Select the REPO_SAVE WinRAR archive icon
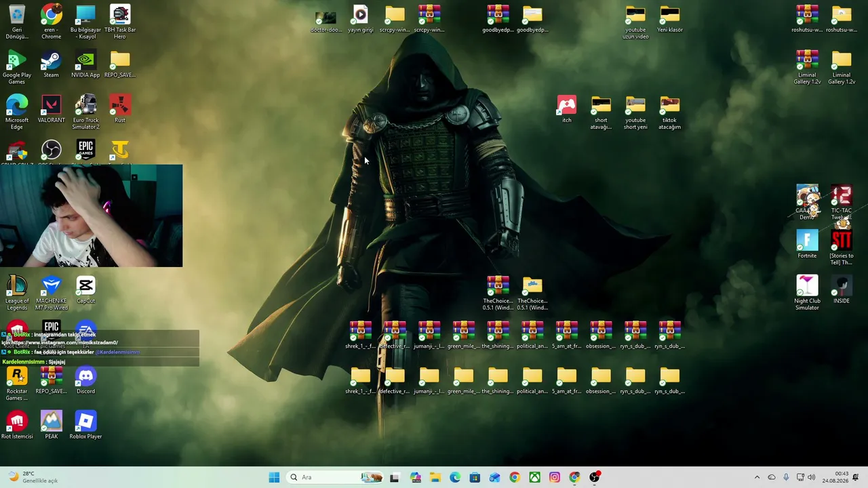The height and width of the screenshot is (488, 868). [52, 380]
